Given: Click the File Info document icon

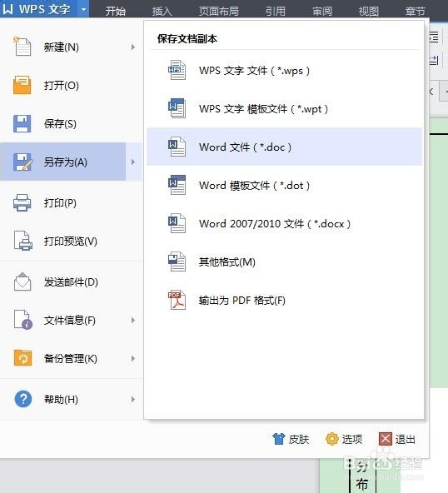Looking at the screenshot, I should (x=23, y=320).
